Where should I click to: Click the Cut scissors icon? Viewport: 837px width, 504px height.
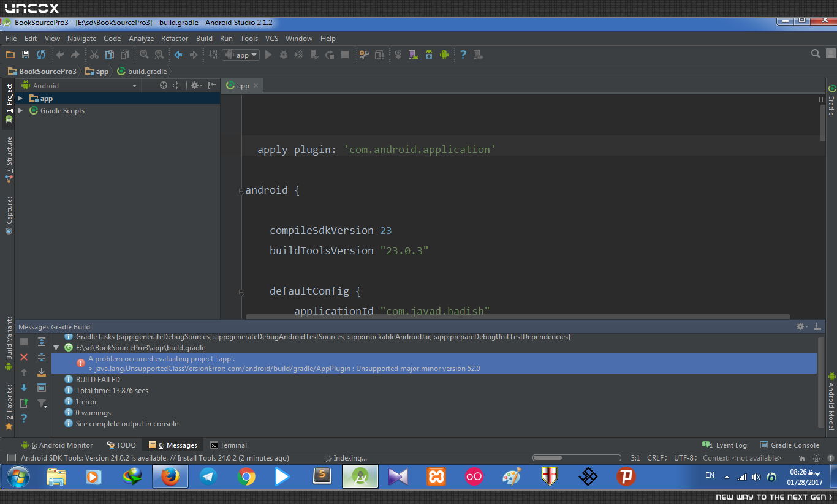tap(94, 55)
